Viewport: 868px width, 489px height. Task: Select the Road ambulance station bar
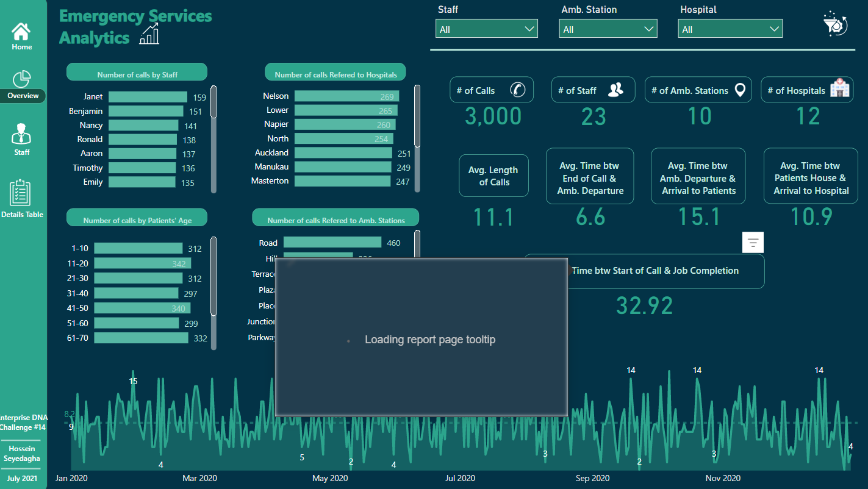[x=332, y=243]
